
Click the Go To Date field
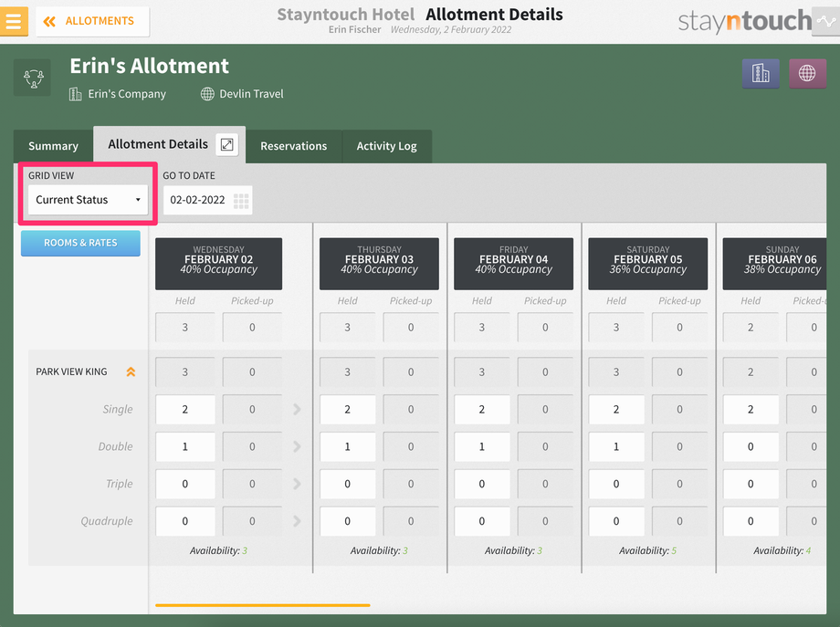(x=207, y=200)
